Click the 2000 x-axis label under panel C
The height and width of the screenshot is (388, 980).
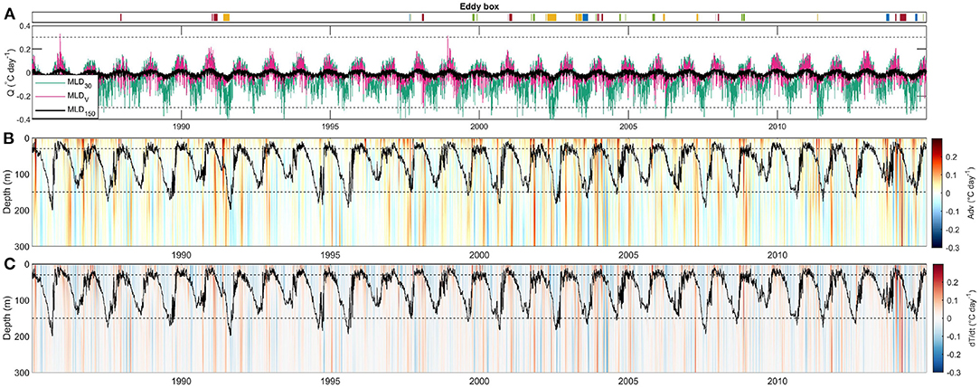pyautogui.click(x=479, y=382)
